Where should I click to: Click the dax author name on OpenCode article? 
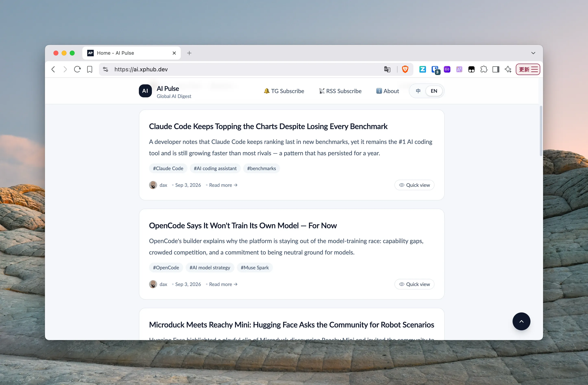[163, 284]
